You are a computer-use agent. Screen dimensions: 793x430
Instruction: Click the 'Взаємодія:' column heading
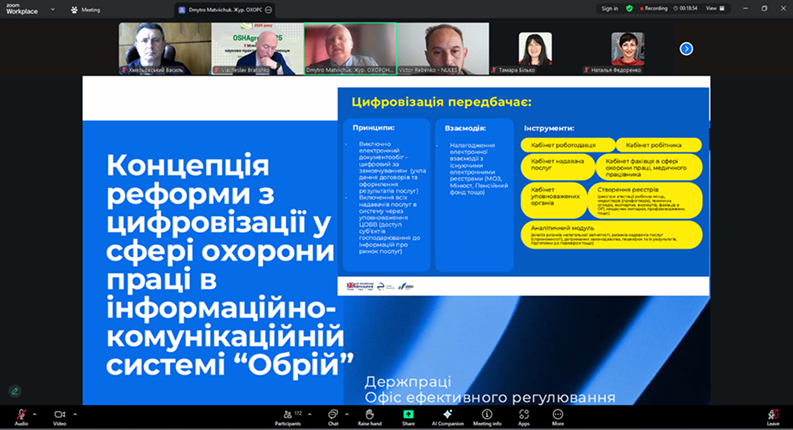click(465, 128)
